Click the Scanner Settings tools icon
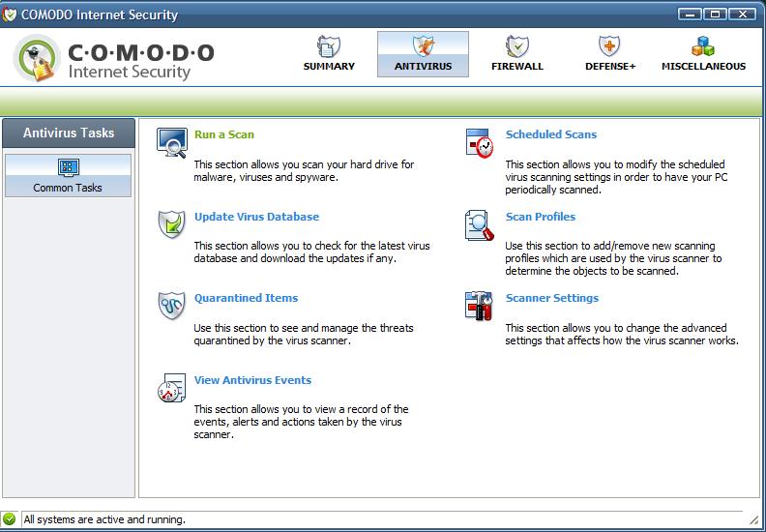 pyautogui.click(x=479, y=306)
